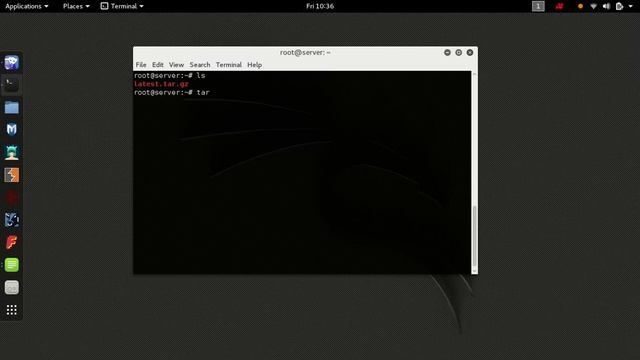This screenshot has height=360, width=640.
Task: Open the Edit menu in terminal
Action: click(158, 65)
